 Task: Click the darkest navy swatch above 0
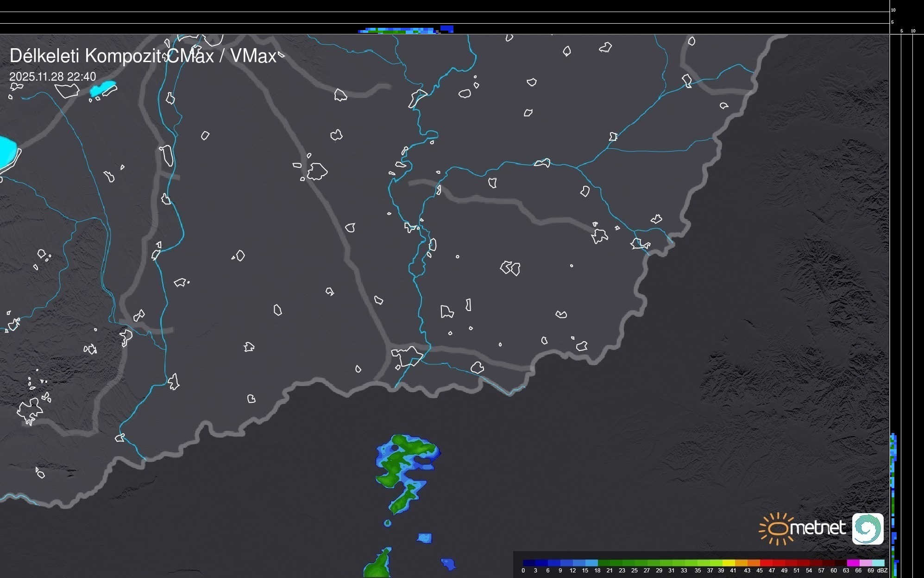529,563
